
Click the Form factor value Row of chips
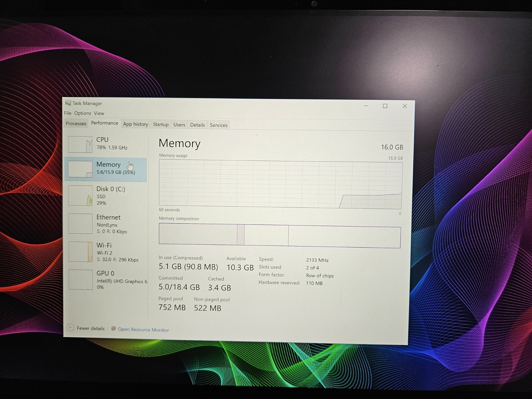click(320, 276)
